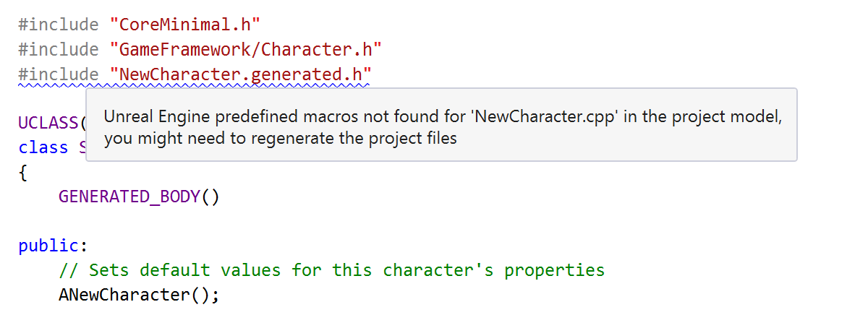Click the blue class keyword

click(43, 147)
